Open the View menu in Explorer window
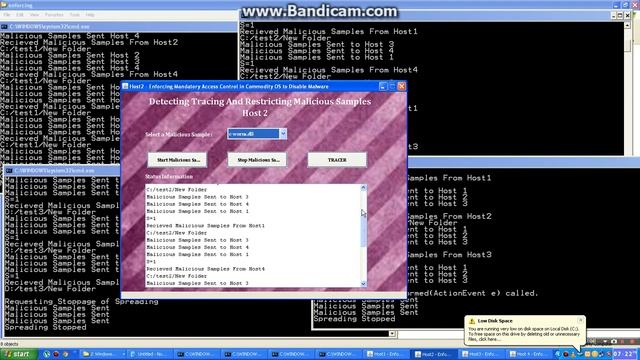Screen dimensions: 640x360 (x=34, y=15)
